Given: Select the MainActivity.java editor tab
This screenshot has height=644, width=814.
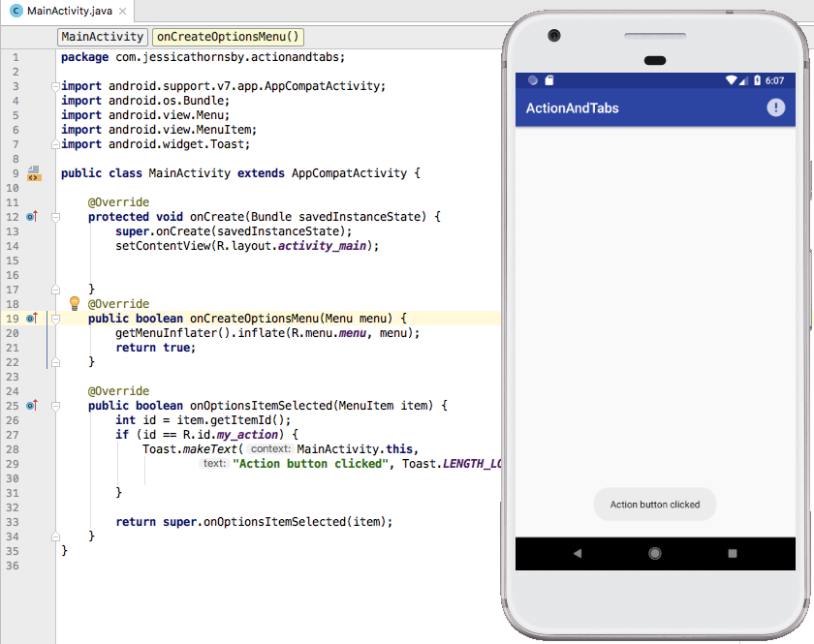Looking at the screenshot, I should tap(68, 12).
